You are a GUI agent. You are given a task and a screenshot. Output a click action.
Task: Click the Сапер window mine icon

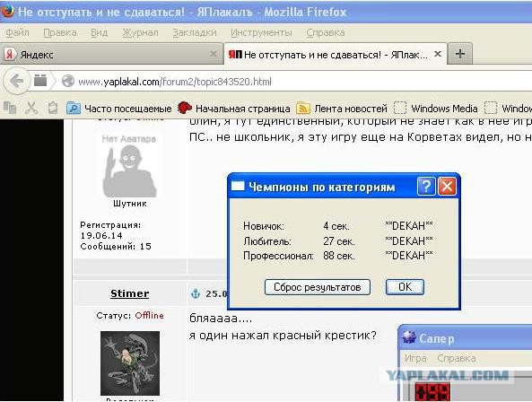pyautogui.click(x=409, y=337)
